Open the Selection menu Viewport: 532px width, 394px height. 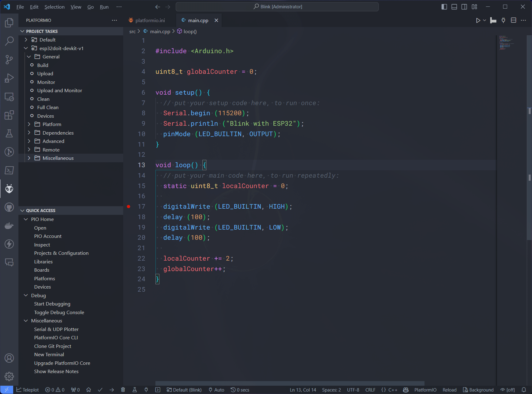pos(54,7)
